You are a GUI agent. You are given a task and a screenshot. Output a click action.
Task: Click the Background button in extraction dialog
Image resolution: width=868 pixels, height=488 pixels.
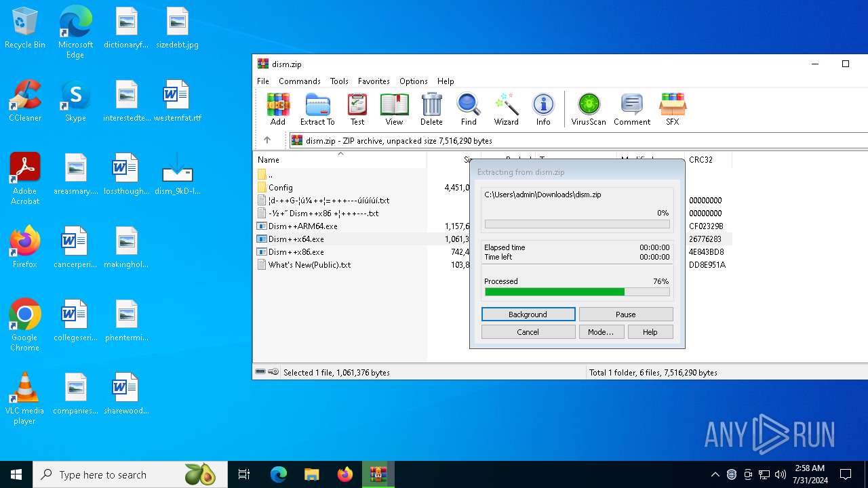(528, 314)
